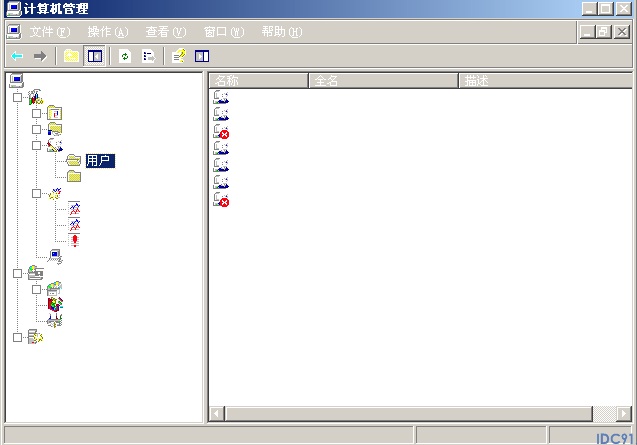Click the Forward arrow in the toolbar
This screenshot has height=445, width=637.
(x=40, y=56)
